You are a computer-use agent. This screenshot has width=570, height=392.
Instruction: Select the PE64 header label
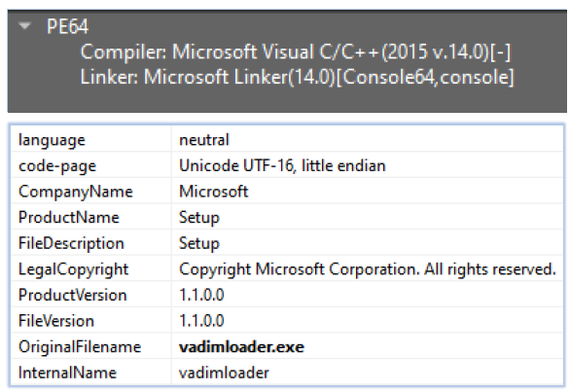pos(67,26)
